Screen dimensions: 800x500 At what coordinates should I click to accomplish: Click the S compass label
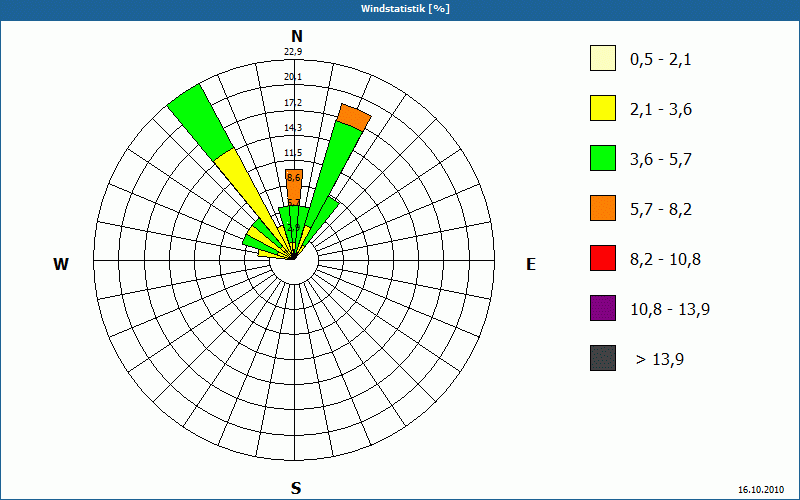tap(296, 488)
